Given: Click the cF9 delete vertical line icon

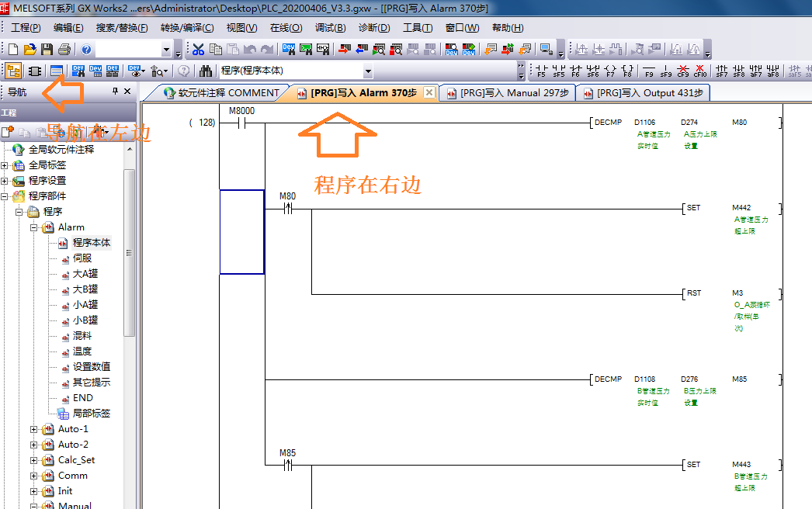Looking at the screenshot, I should pos(683,71).
